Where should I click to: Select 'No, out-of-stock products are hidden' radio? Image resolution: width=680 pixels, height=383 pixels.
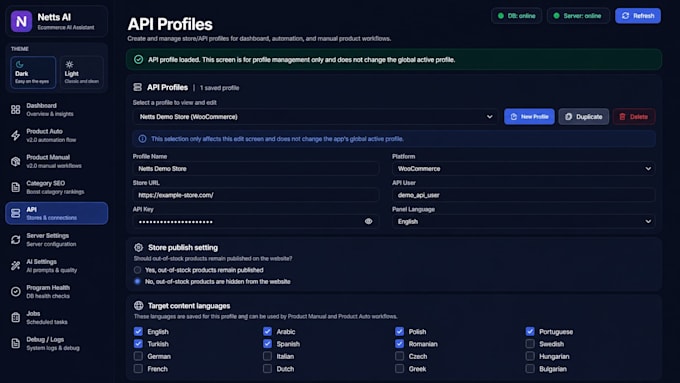tap(137, 282)
